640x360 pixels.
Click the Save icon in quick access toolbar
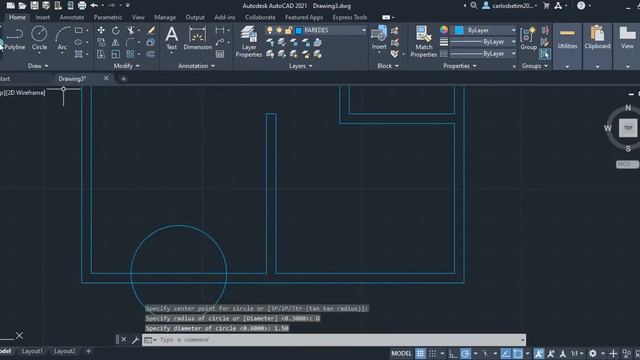click(34, 6)
